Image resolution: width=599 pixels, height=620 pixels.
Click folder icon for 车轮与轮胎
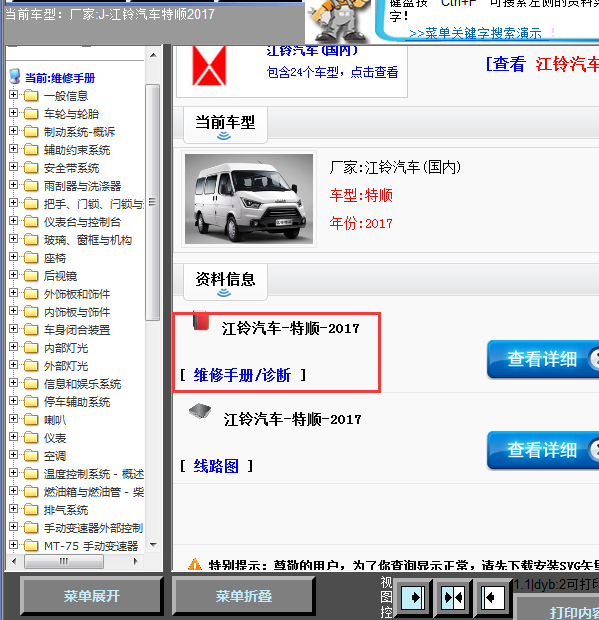[31, 114]
